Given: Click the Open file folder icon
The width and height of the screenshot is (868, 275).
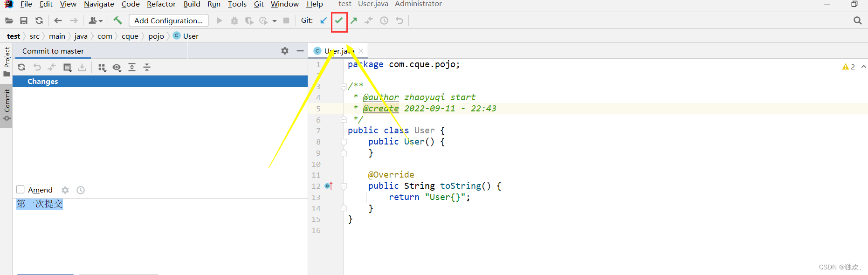Looking at the screenshot, I should coord(9,21).
